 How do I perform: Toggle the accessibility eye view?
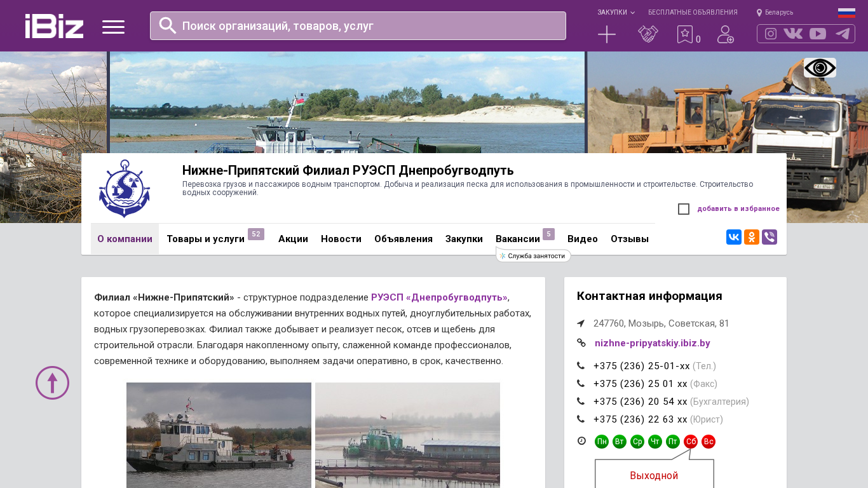(820, 68)
